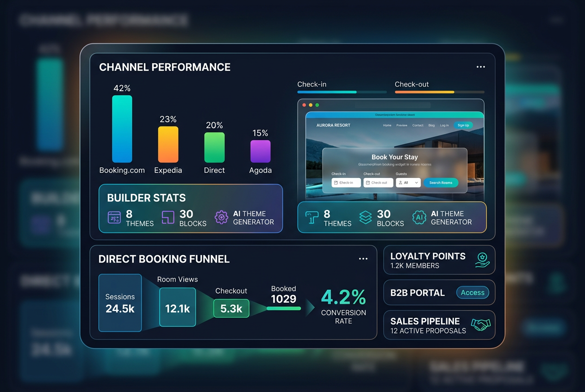Open the Check-in date field
Viewport: 585px width, 392px height.
coord(346,183)
